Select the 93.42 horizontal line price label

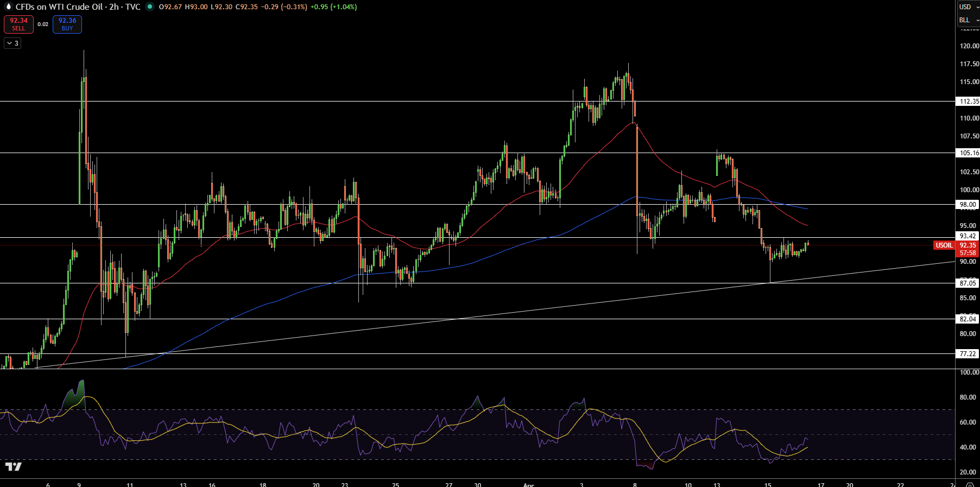967,236
